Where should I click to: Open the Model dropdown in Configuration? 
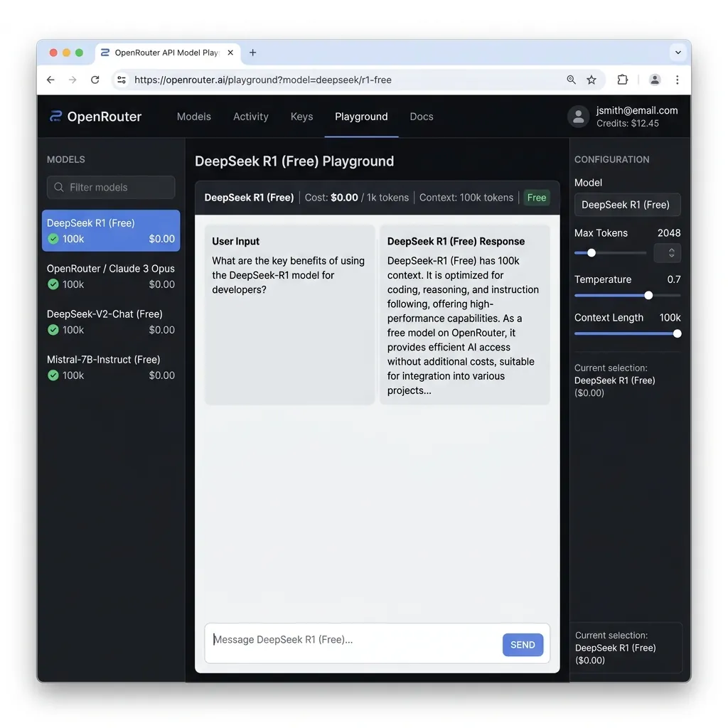coord(627,205)
